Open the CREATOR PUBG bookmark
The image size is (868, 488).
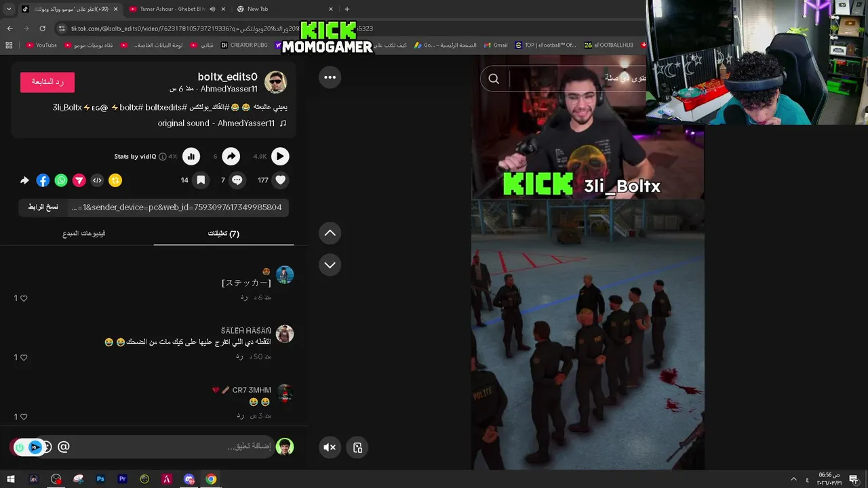coord(244,45)
